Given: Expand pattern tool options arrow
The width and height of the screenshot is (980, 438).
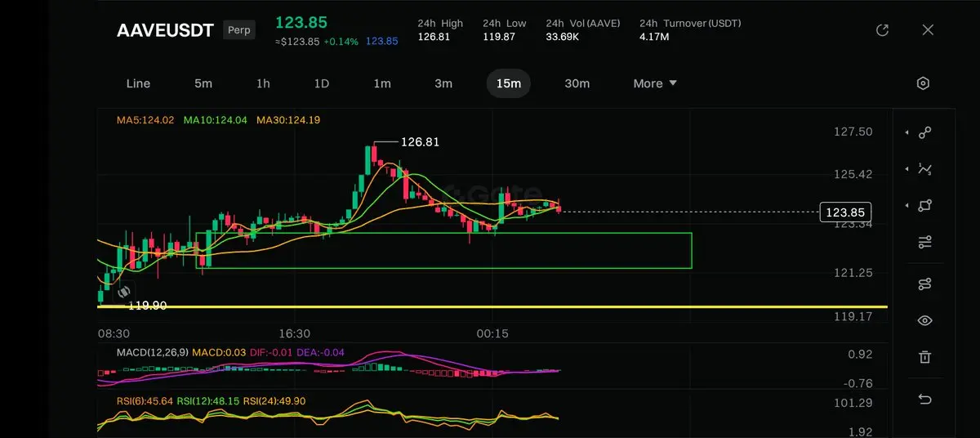Looking at the screenshot, I should point(906,169).
